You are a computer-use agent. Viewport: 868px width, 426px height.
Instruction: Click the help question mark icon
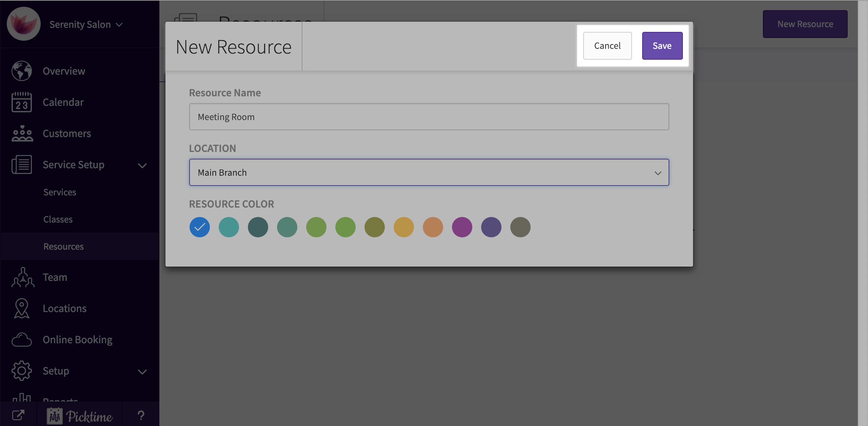pos(141,415)
